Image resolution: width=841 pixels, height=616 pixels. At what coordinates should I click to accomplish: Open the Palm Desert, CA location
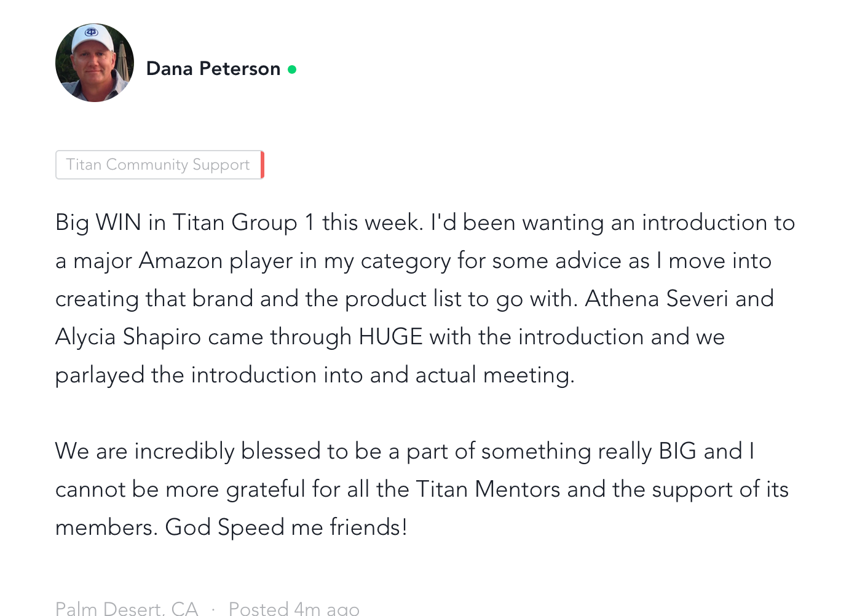point(127,609)
